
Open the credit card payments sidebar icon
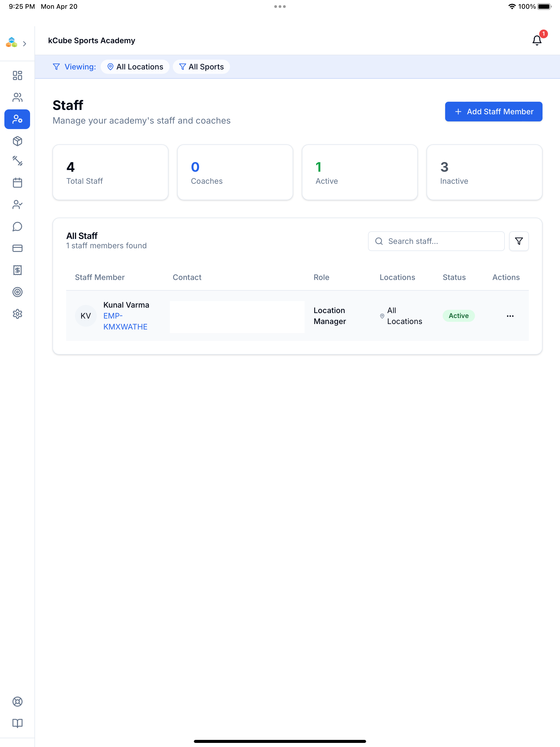(17, 248)
